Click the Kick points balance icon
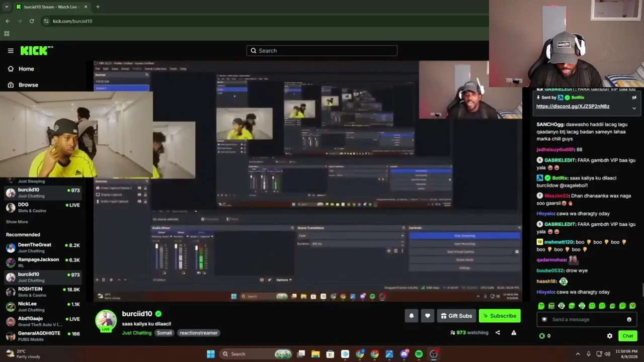The height and width of the screenshot is (362, 644). [542, 336]
